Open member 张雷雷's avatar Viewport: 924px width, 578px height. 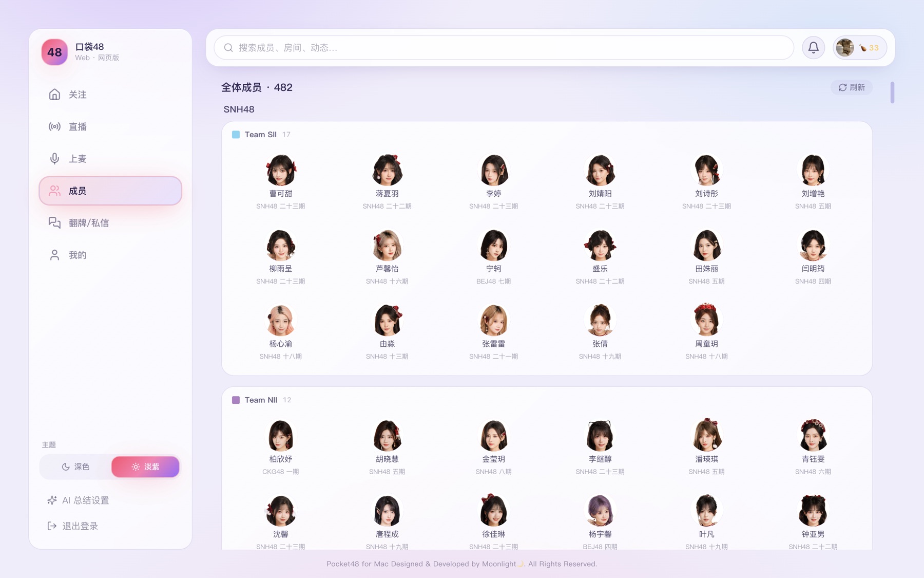493,320
